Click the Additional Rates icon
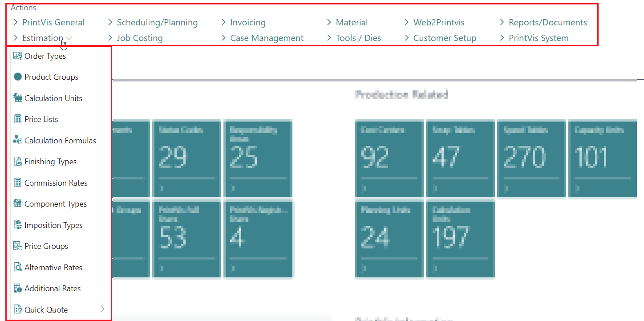This screenshot has width=644, height=321. click(18, 288)
